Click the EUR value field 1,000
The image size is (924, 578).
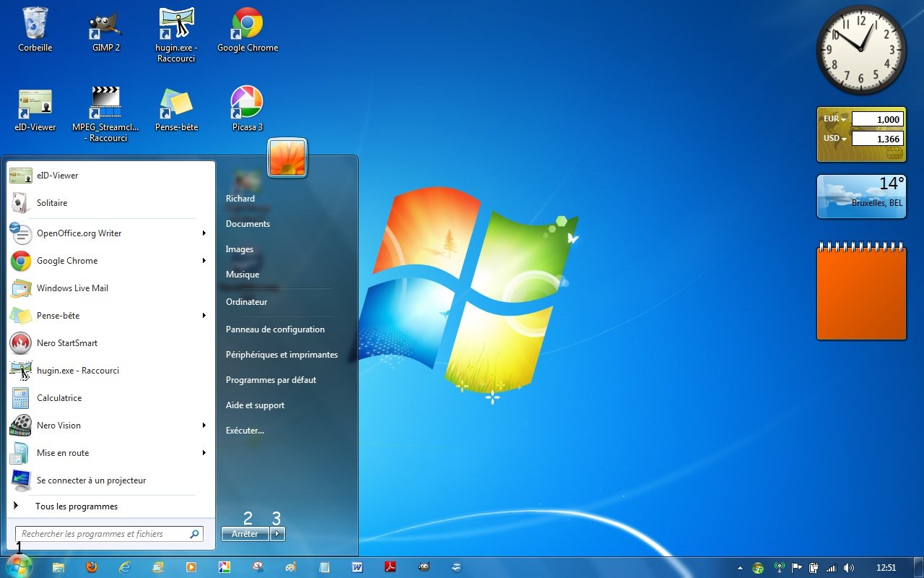pyautogui.click(x=877, y=119)
